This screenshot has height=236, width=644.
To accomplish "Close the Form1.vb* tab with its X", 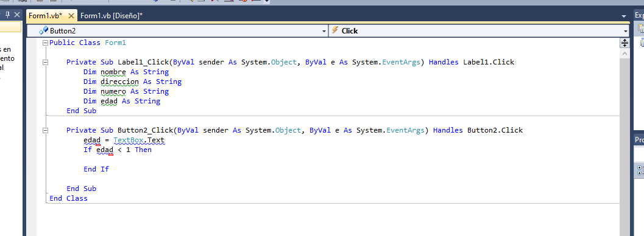I will point(71,16).
